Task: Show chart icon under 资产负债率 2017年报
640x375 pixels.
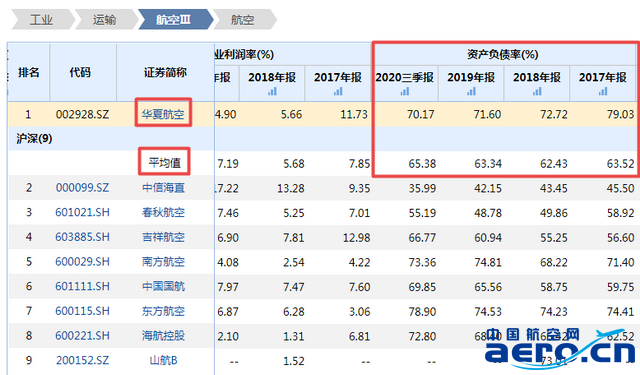Action: pos(603,92)
